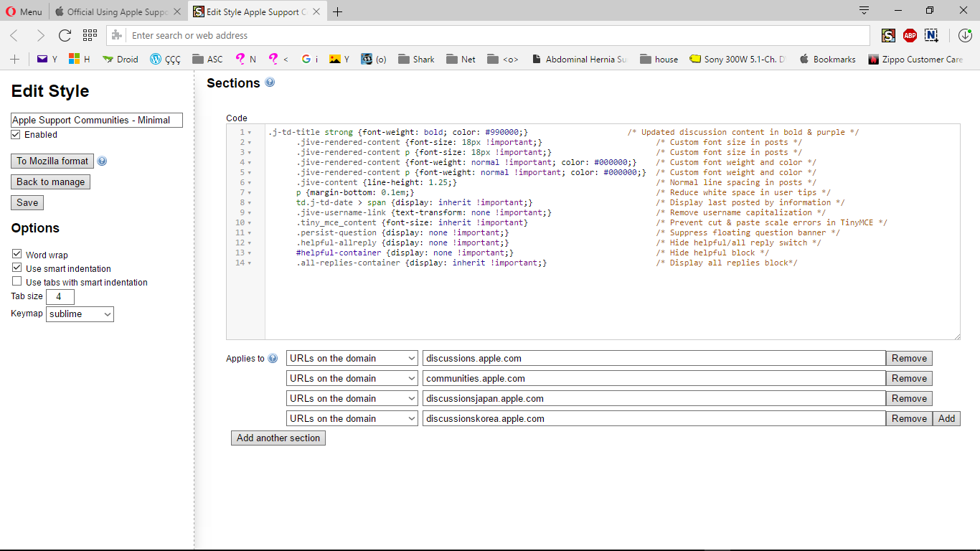Screen dimensions: 980x551
Task: Enable Use tabs with smart indentation
Action: click(17, 282)
